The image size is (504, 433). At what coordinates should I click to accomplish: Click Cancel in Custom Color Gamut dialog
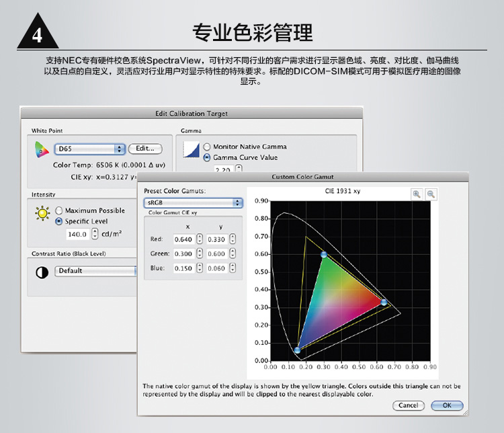pyautogui.click(x=409, y=405)
